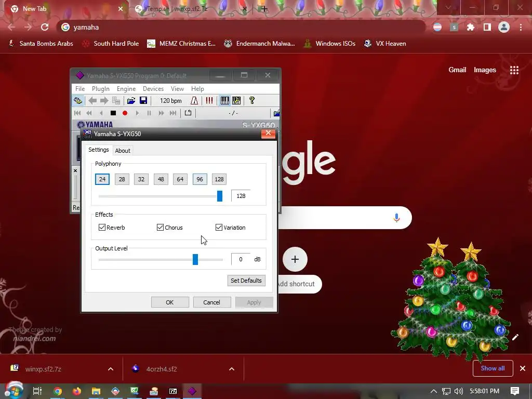Image resolution: width=532 pixels, height=399 pixels.
Task: Click the output level dB input field
Action: click(x=241, y=259)
